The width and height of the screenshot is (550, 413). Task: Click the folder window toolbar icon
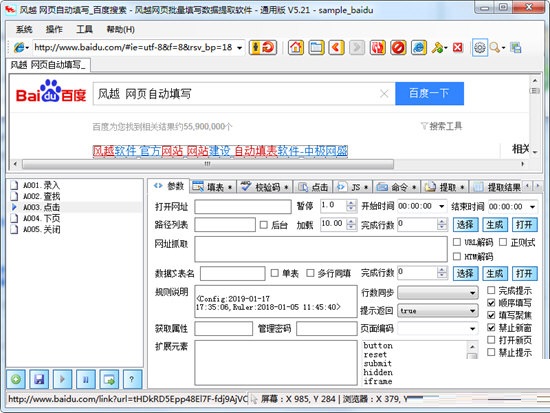316,47
